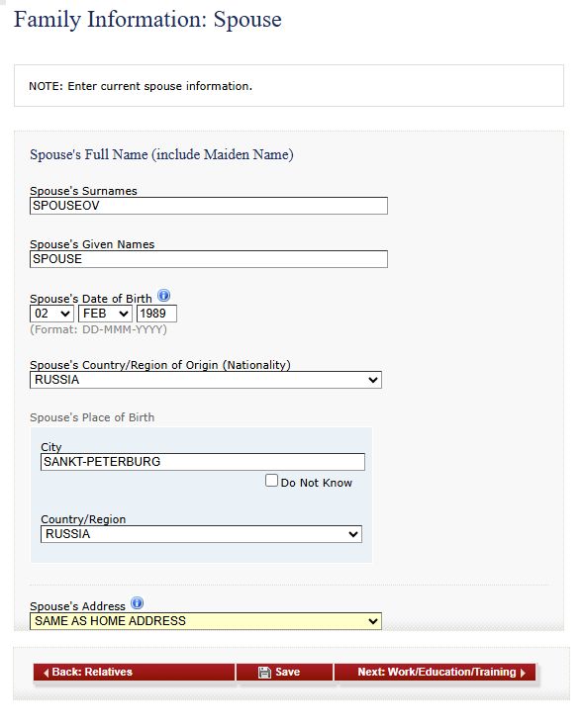Proceed to Next: Work/Education/Training
Image resolution: width=583 pixels, height=728 pixels.
point(435,673)
